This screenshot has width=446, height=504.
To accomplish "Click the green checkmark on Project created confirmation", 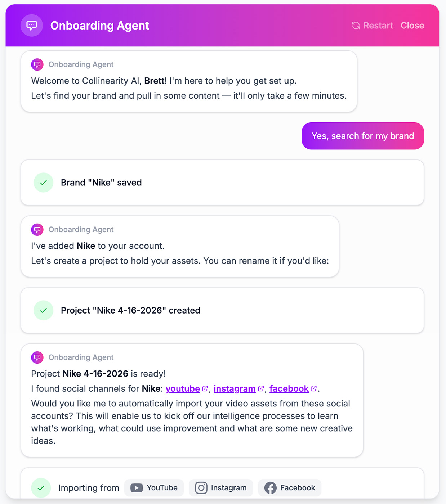I will click(43, 310).
